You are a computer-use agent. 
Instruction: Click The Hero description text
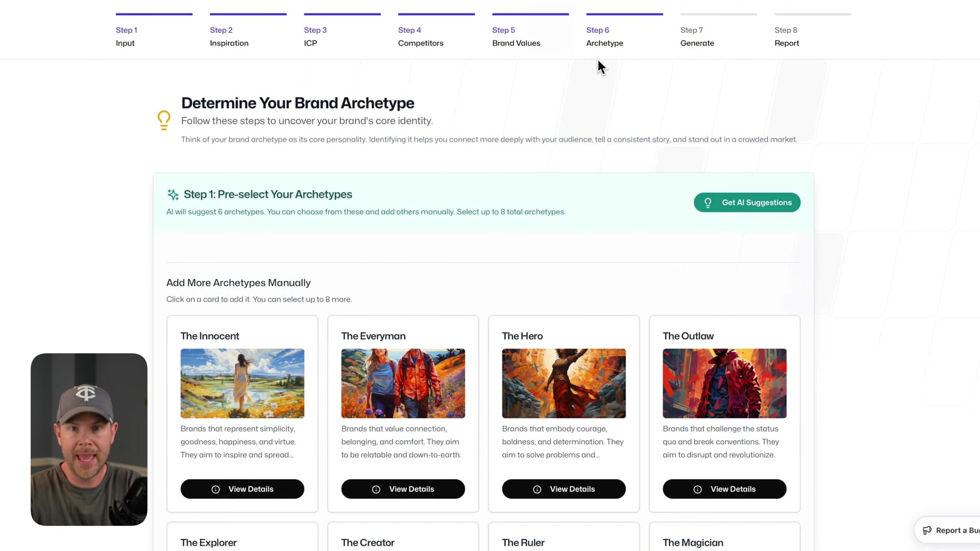tap(562, 442)
